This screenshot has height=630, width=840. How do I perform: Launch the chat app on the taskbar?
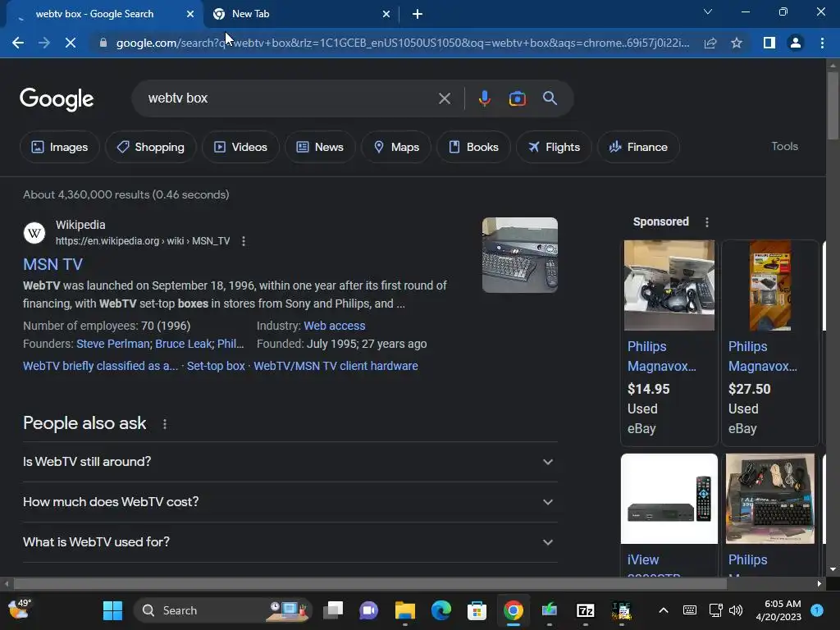(x=368, y=610)
